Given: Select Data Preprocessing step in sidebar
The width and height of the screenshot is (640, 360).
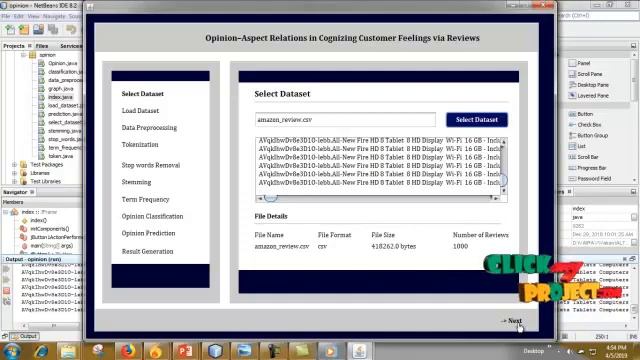Looking at the screenshot, I should [149, 128].
